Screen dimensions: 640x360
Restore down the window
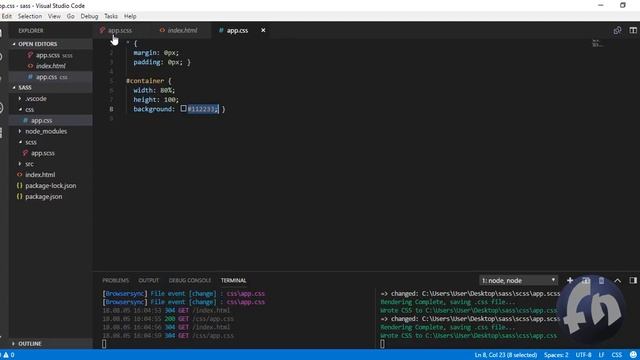point(622,5)
